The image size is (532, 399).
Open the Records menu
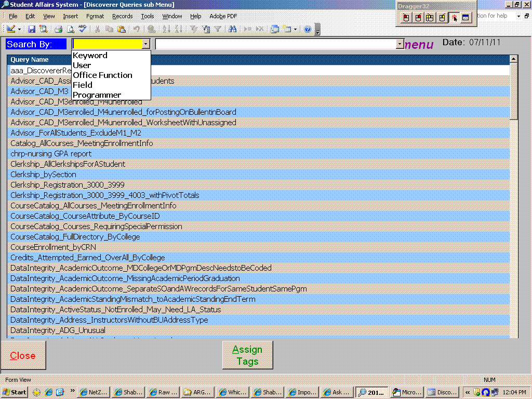coord(123,16)
